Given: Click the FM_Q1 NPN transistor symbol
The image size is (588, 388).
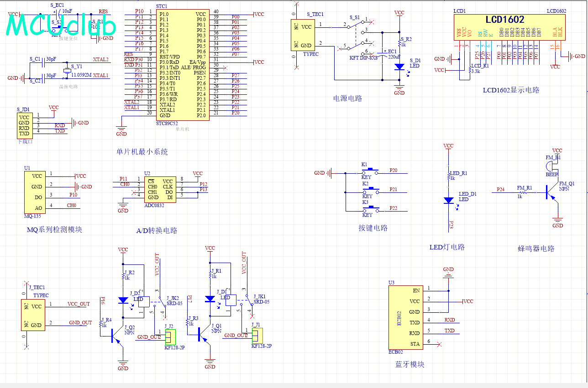Looking at the screenshot, I should [x=550, y=193].
